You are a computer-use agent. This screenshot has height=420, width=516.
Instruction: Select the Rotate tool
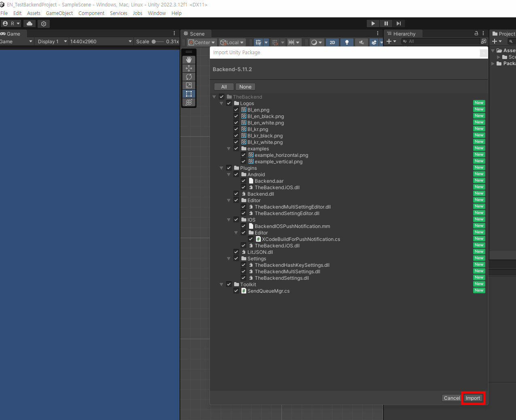click(189, 77)
